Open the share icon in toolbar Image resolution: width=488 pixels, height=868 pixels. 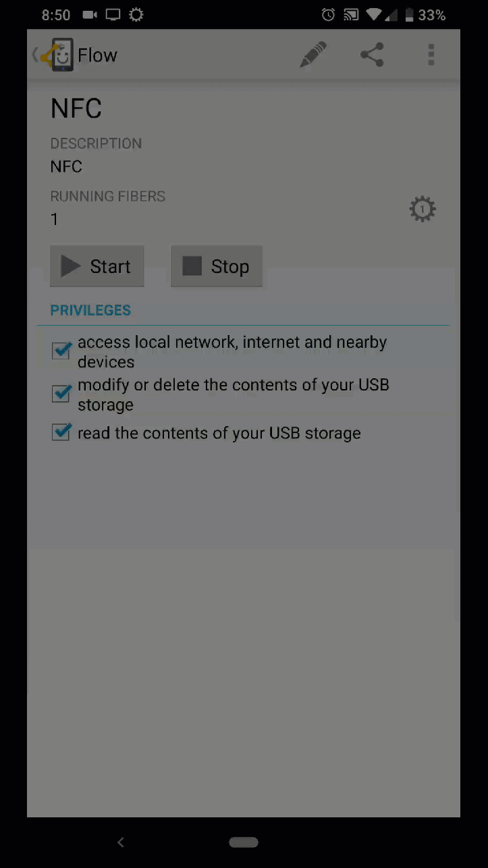click(372, 55)
